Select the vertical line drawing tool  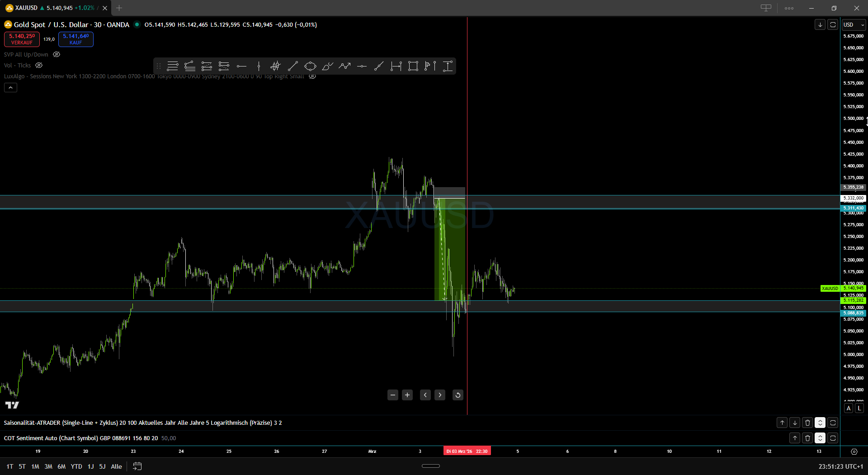(x=259, y=66)
